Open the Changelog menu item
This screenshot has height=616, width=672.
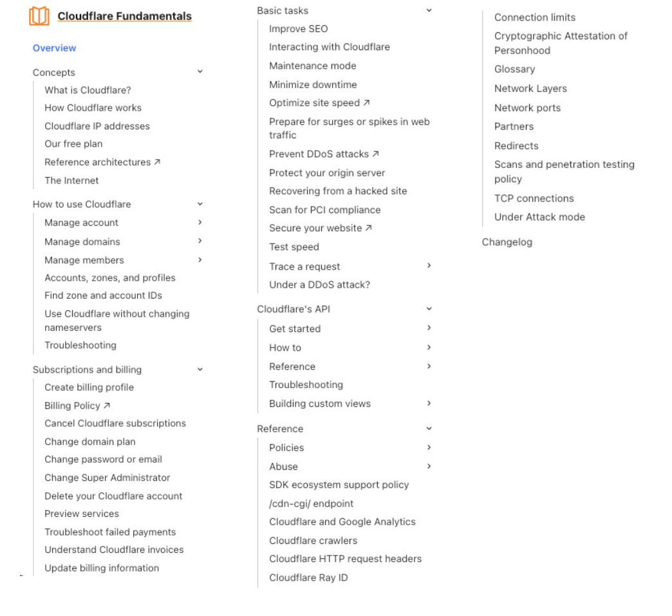click(507, 243)
